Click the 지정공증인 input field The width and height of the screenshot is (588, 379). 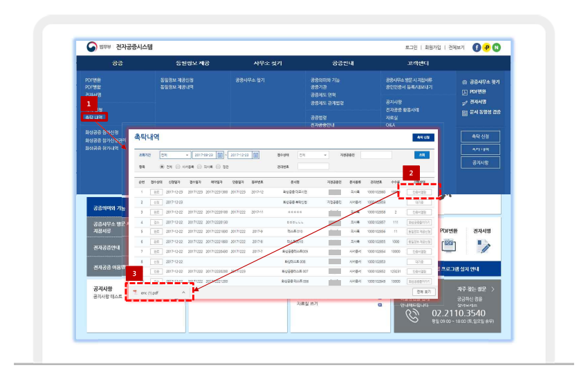[376, 155]
